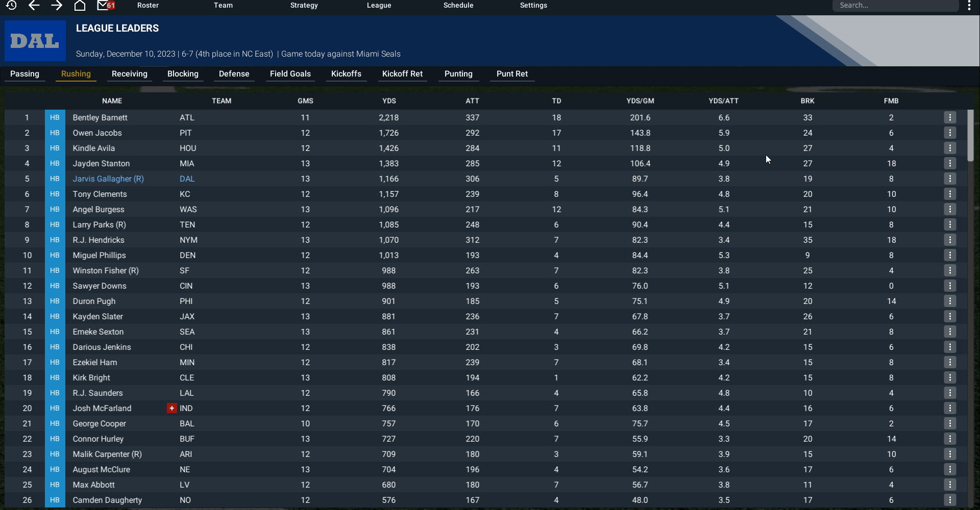Open the League menu
980x510 pixels.
(379, 5)
